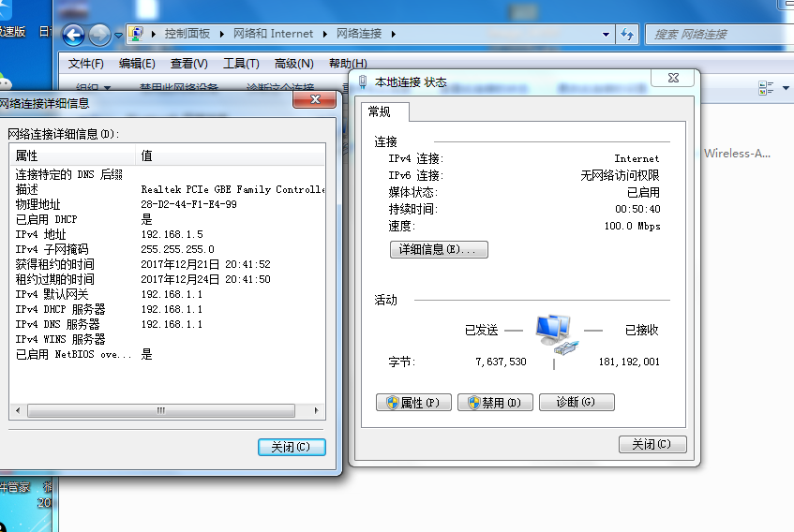The image size is (794, 532).
Task: Click the Wireless-A... connection label
Action: click(x=737, y=154)
